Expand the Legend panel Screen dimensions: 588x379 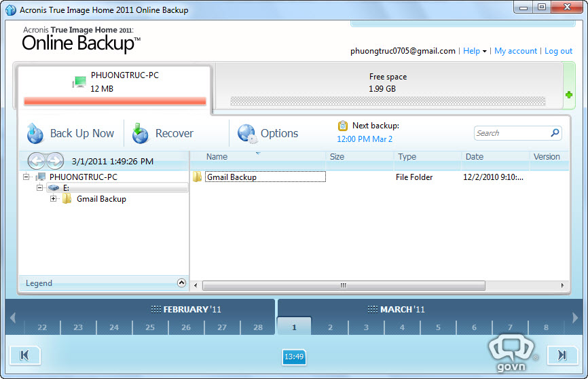click(181, 283)
